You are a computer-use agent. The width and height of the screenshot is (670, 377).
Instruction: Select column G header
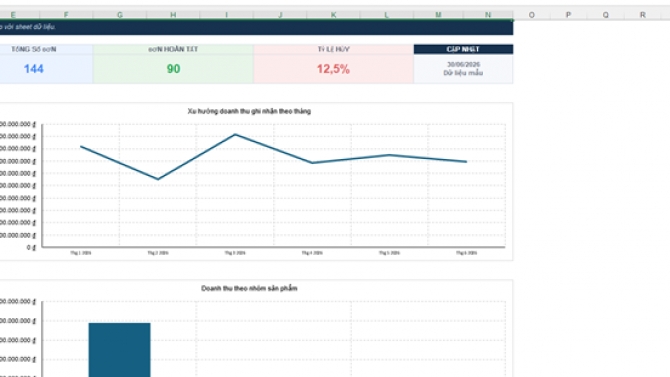tap(120, 15)
